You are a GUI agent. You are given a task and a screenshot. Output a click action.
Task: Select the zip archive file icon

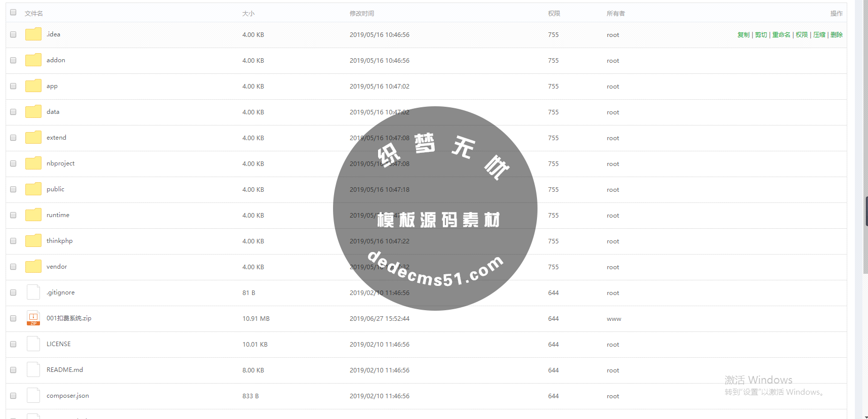click(33, 318)
